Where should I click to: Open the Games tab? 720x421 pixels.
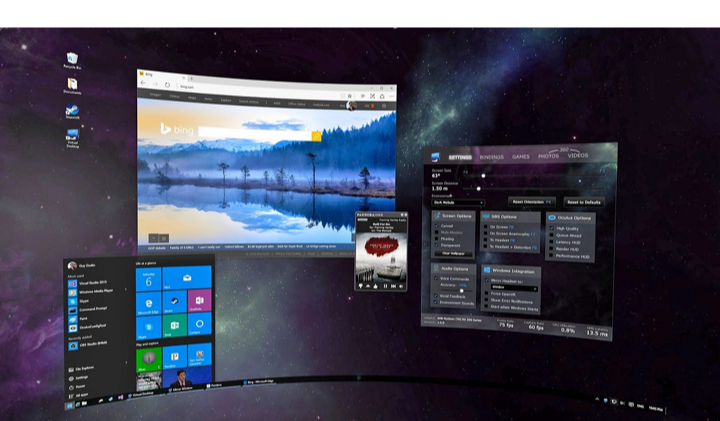point(521,157)
